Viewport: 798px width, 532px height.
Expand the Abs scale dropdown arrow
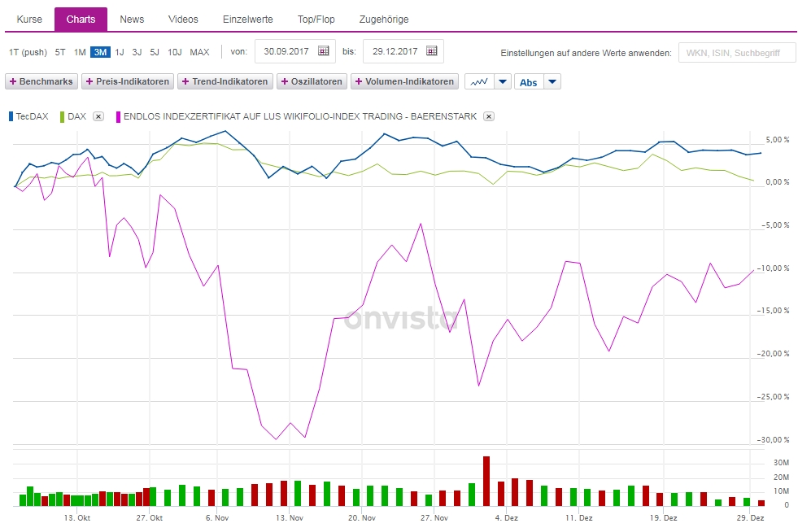[x=552, y=82]
